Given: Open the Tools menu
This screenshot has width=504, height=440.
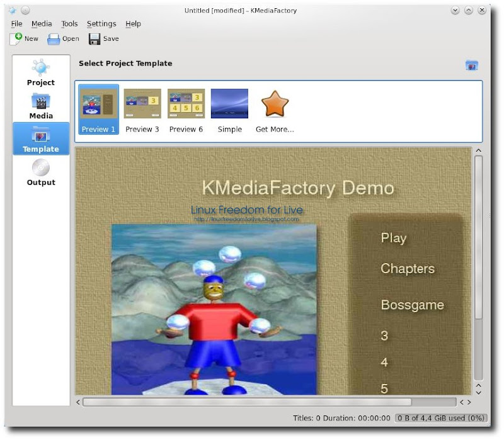Looking at the screenshot, I should click(69, 24).
